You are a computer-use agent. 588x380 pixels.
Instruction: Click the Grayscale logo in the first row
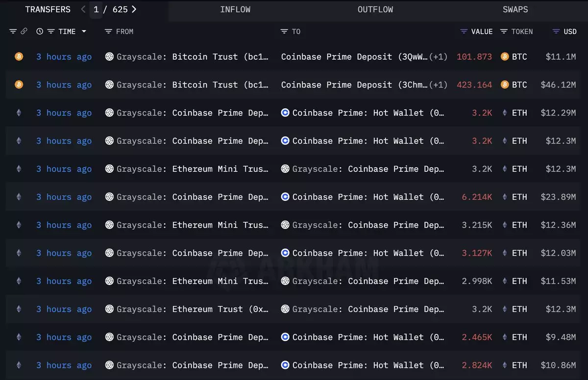coord(109,57)
